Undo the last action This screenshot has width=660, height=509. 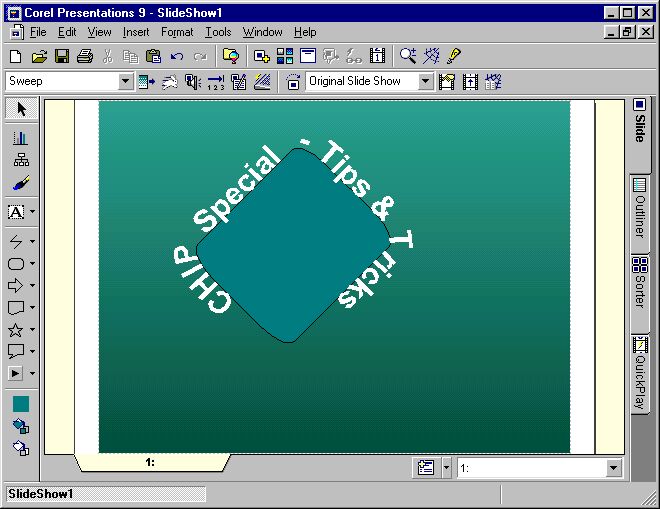(x=177, y=56)
